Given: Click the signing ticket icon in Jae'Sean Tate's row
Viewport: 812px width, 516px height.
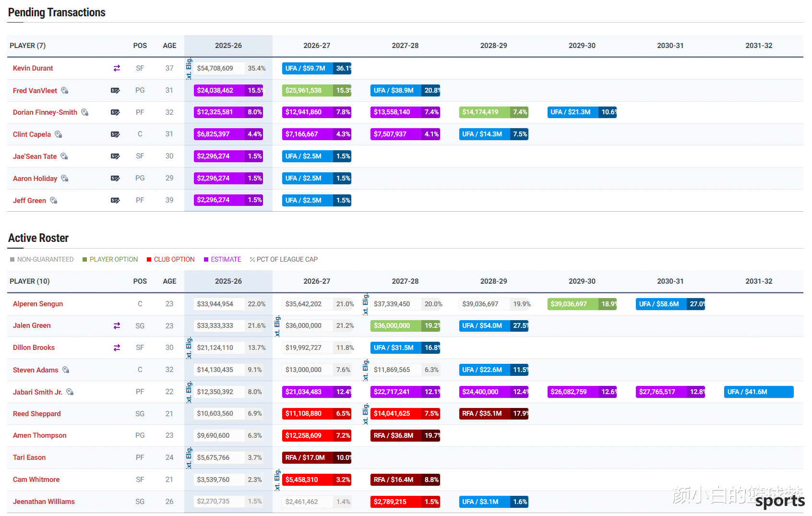Looking at the screenshot, I should pos(115,156).
